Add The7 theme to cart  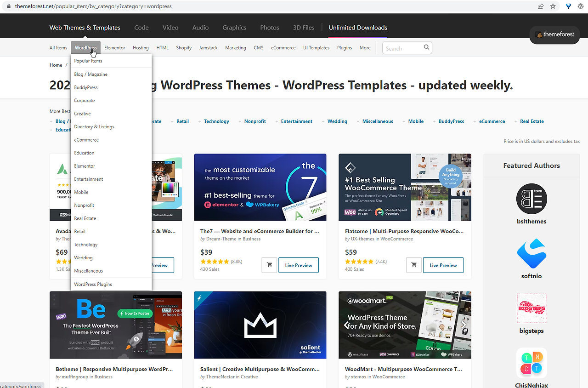click(x=269, y=265)
